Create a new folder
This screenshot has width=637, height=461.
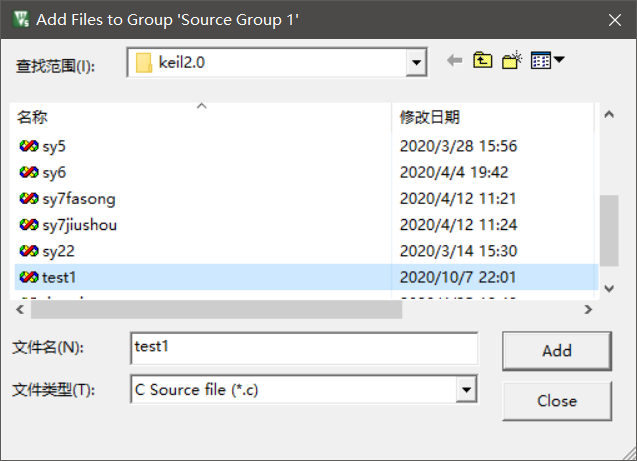pyautogui.click(x=512, y=60)
